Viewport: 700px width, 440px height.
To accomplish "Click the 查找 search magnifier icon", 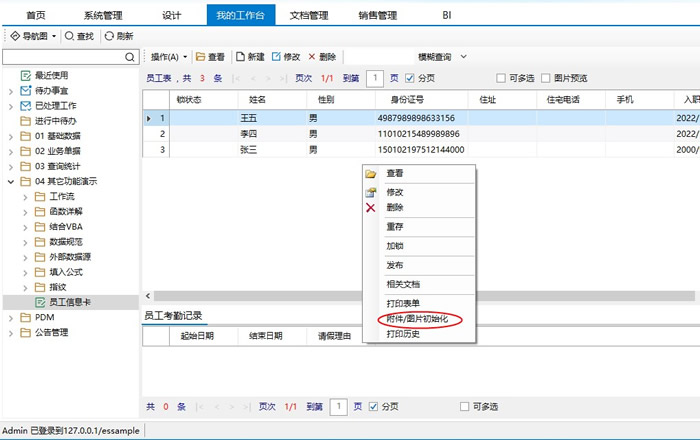I will pyautogui.click(x=69, y=36).
